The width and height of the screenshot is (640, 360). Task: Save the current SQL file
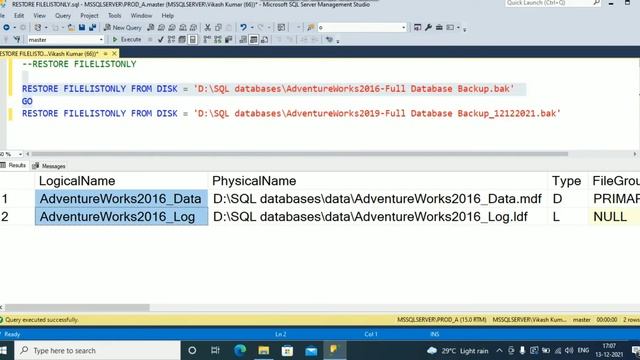click(82, 27)
